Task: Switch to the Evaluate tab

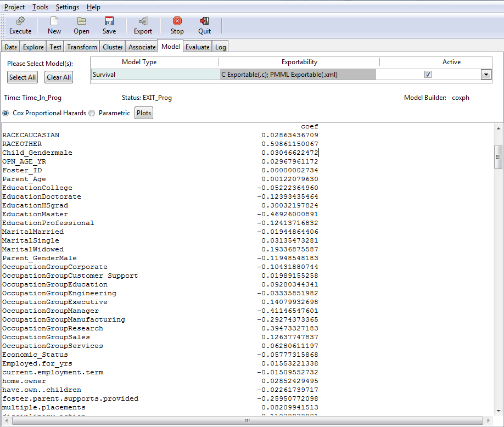Action: (x=197, y=47)
